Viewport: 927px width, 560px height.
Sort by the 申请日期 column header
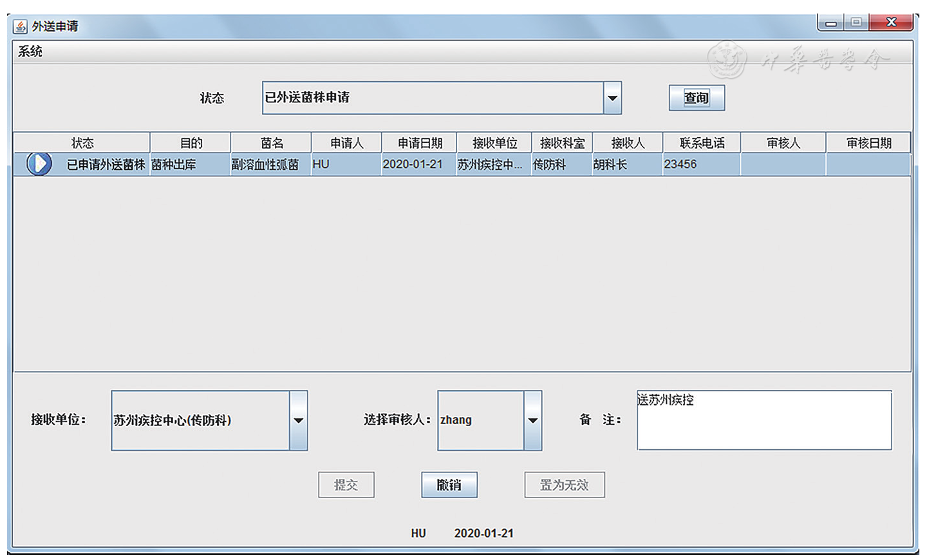[x=419, y=143]
